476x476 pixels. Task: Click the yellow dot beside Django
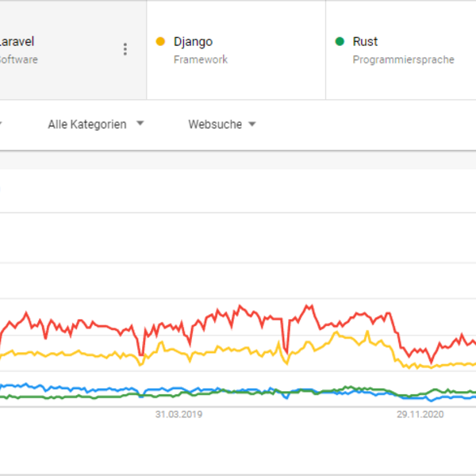(161, 41)
